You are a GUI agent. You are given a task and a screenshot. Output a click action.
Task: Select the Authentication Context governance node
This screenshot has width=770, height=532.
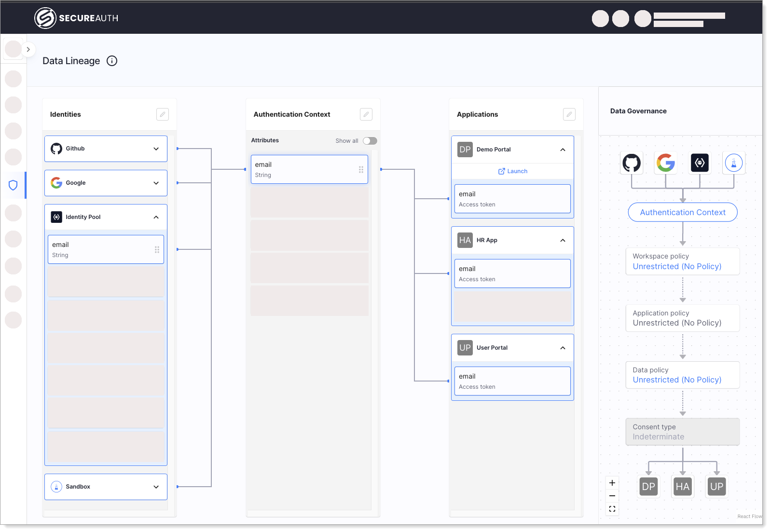[x=683, y=212]
